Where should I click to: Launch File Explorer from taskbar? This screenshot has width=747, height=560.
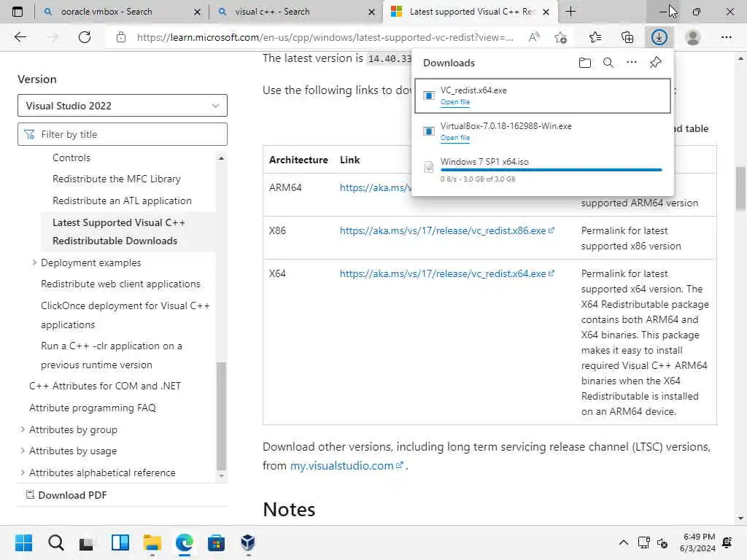point(152,542)
